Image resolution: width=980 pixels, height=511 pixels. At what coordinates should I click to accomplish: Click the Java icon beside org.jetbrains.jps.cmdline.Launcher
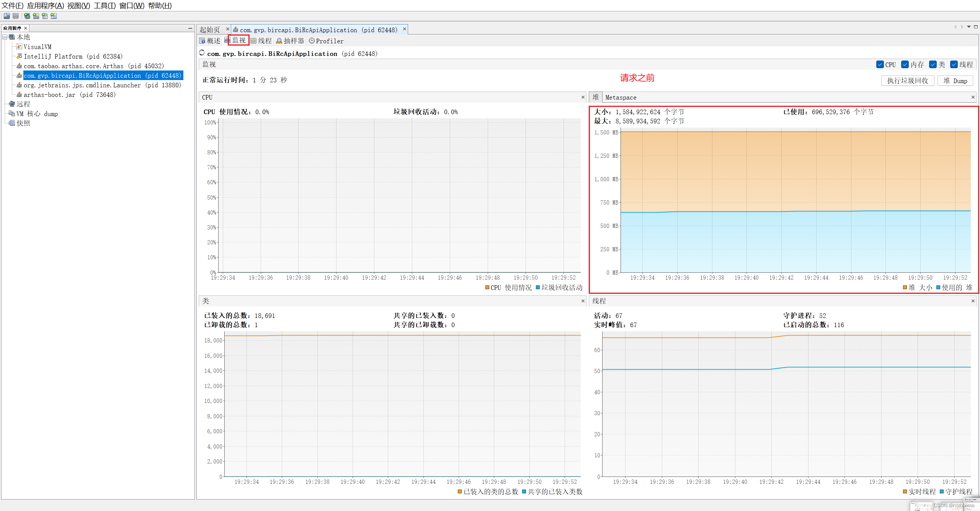click(19, 85)
